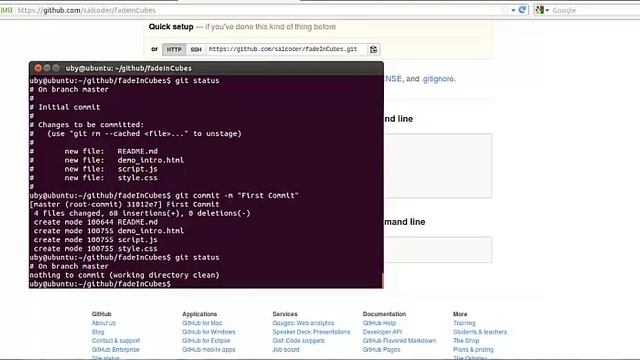Open The Shop link

click(x=466, y=340)
